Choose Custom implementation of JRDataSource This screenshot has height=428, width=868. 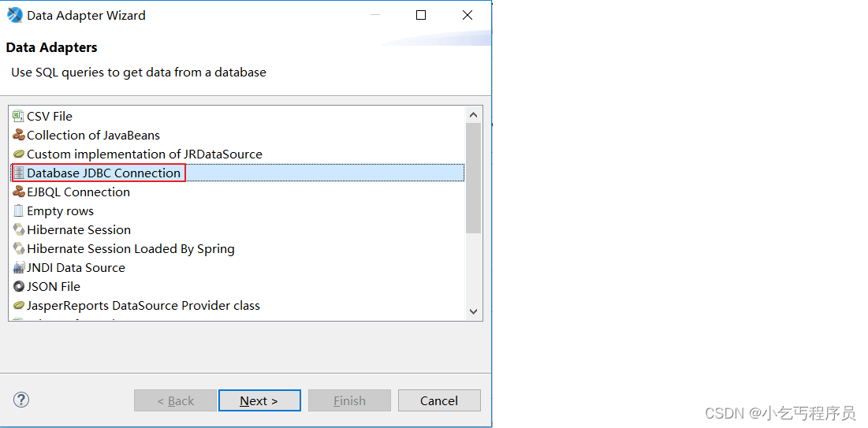pyautogui.click(x=237, y=154)
